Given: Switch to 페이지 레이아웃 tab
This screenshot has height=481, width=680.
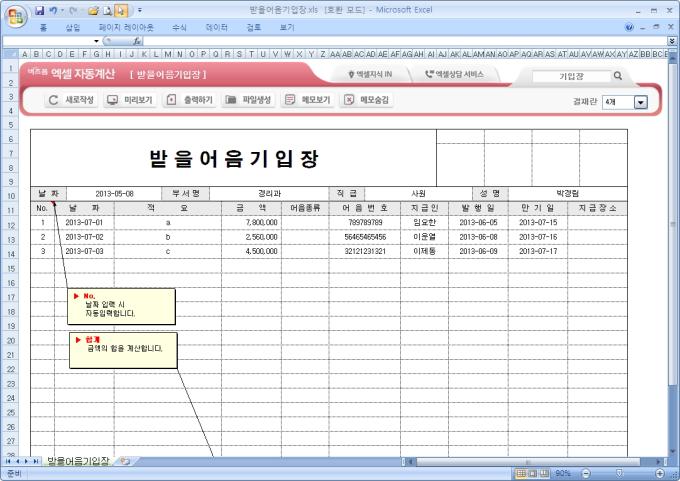Looking at the screenshot, I should point(126,28).
